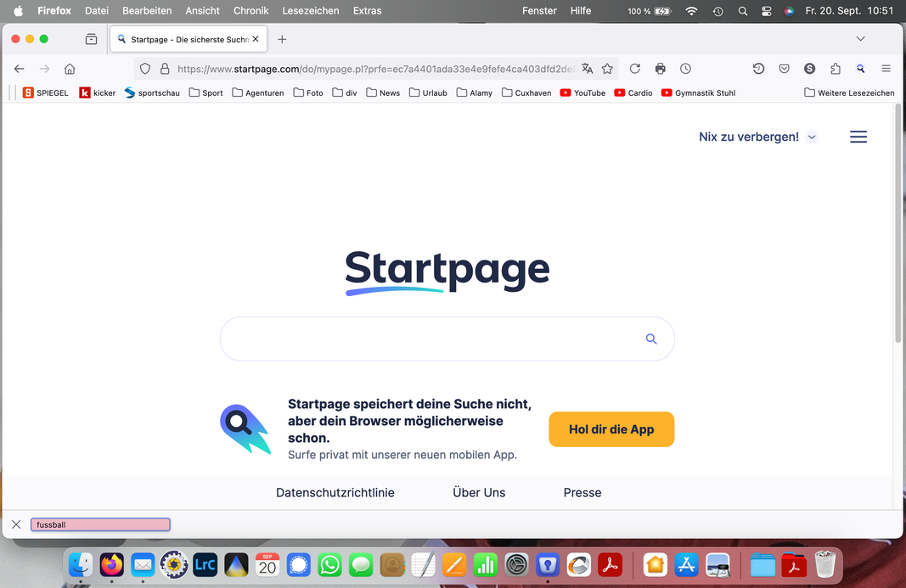906x588 pixels.
Task: Open the div bookmarks folder
Action: [345, 93]
